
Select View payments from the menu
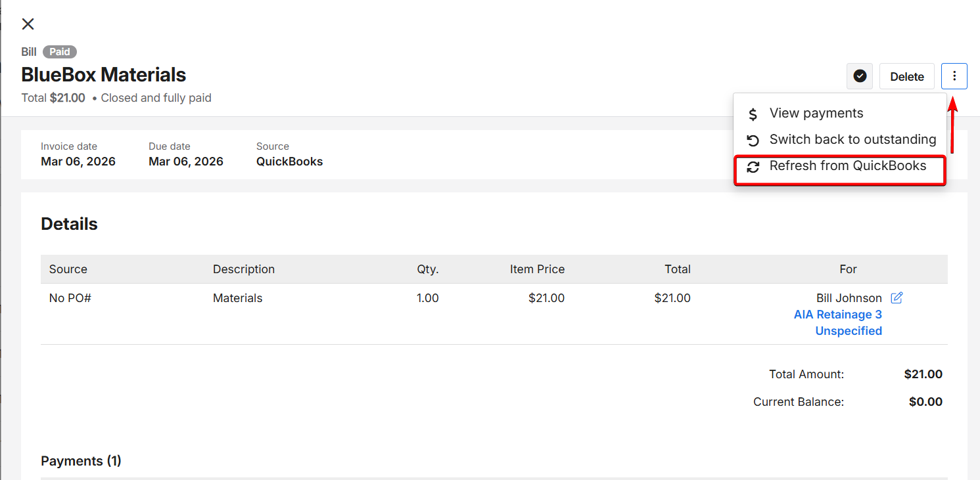[x=816, y=114]
